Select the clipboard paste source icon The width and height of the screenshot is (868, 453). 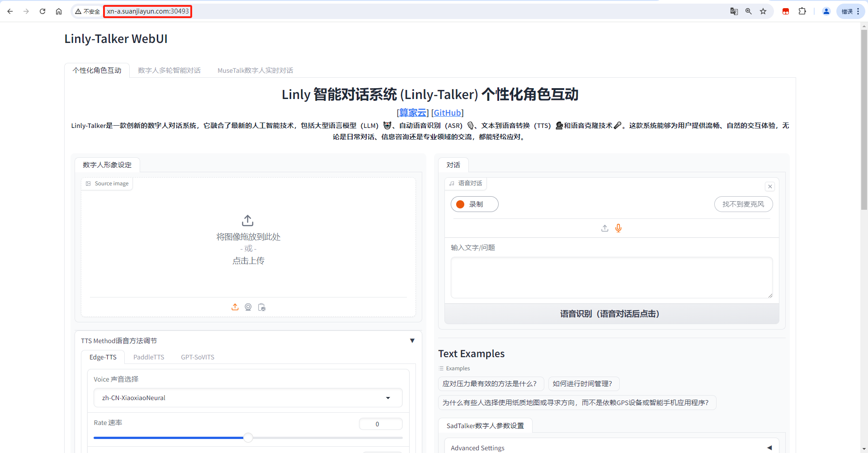click(262, 307)
